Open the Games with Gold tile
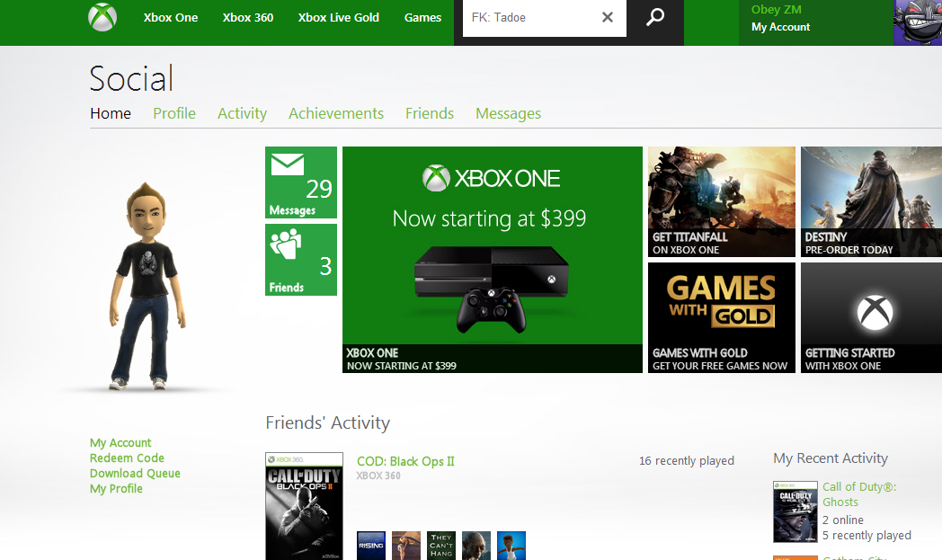This screenshot has width=942, height=560. (722, 318)
